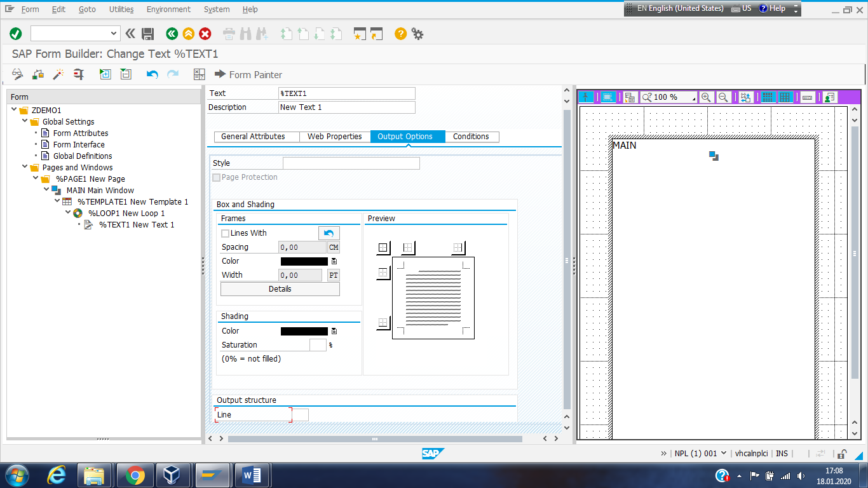Click the green Back button icon
868x488 pixels.
coord(172,34)
